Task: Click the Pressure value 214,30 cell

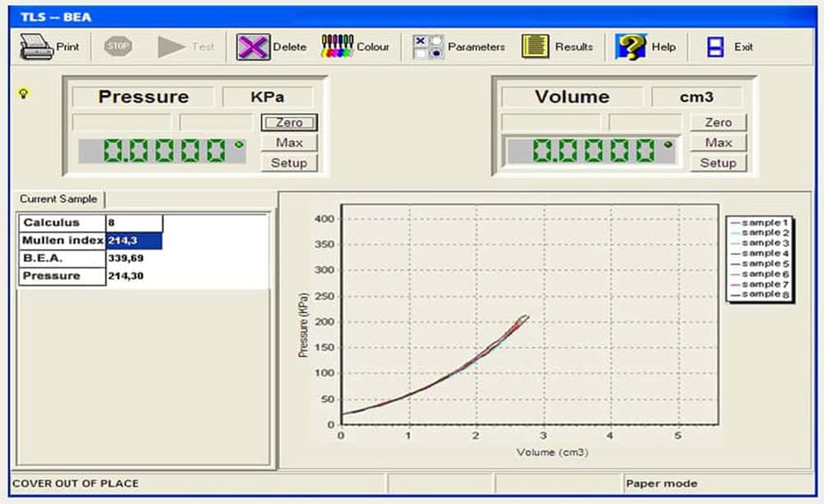Action: click(126, 276)
